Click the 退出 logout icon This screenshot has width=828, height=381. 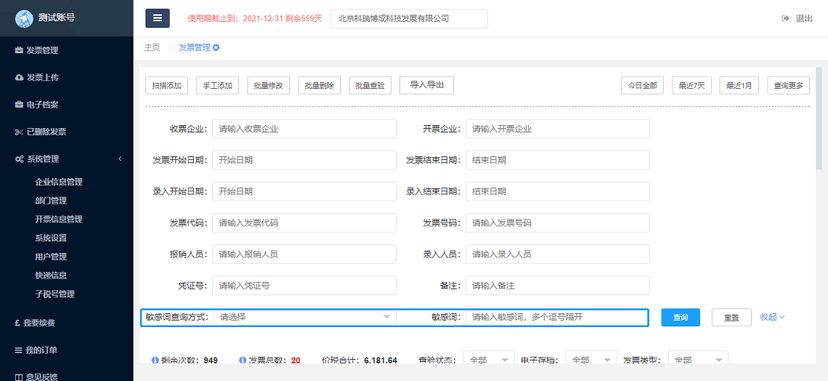pos(785,18)
